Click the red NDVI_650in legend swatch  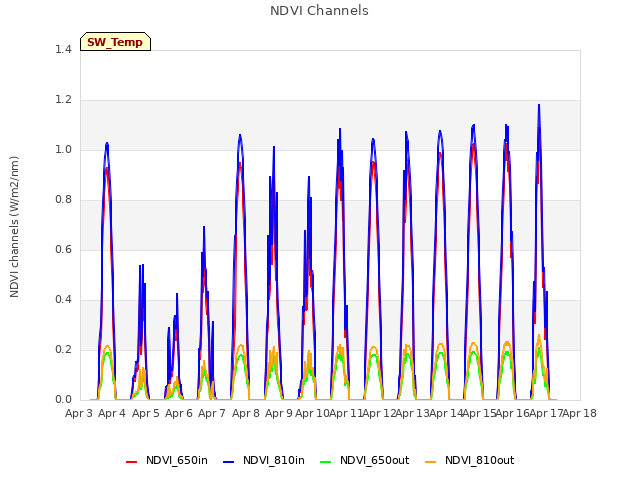click(x=131, y=462)
